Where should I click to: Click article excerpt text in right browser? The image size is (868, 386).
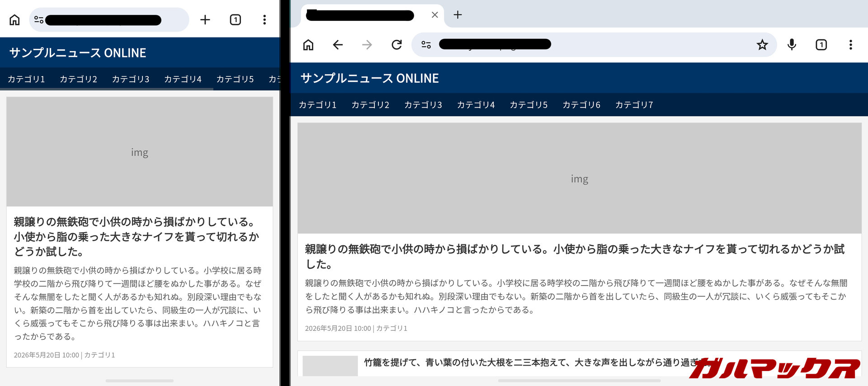tap(576, 296)
